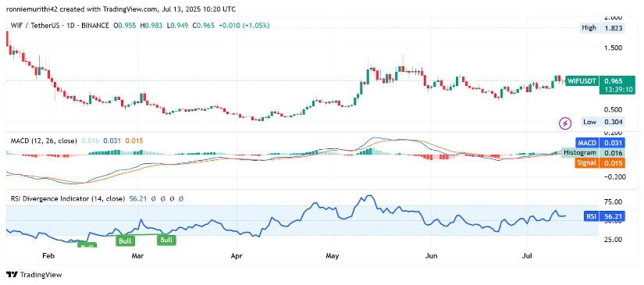
Task: Click the WIFUSDT price label
Action: 582,81
